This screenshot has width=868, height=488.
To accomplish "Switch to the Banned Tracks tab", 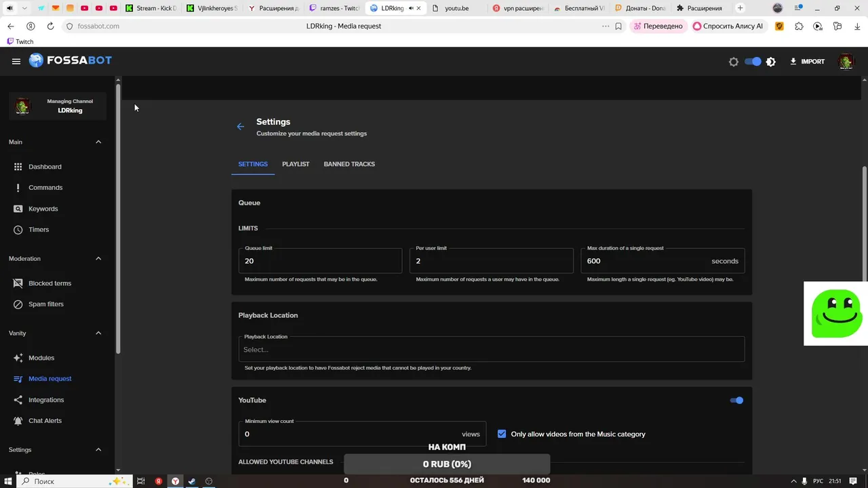I will click(349, 164).
